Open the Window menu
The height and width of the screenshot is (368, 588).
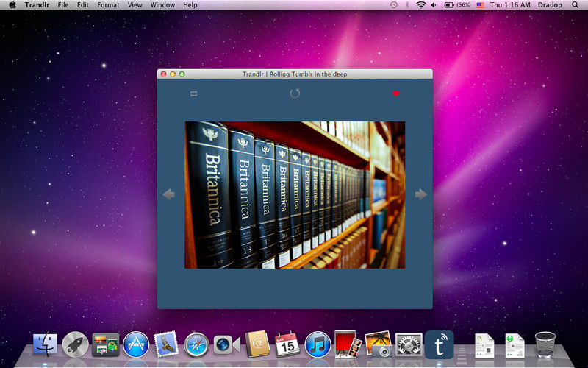[162, 5]
